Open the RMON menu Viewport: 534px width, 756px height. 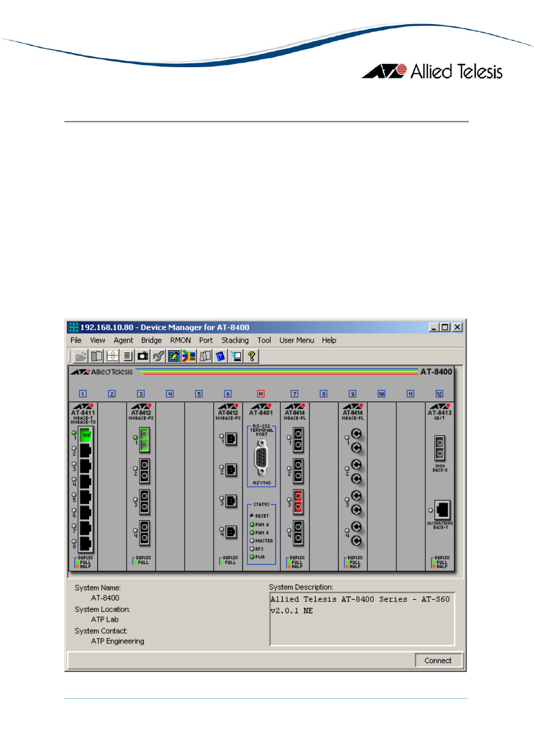coord(180,340)
